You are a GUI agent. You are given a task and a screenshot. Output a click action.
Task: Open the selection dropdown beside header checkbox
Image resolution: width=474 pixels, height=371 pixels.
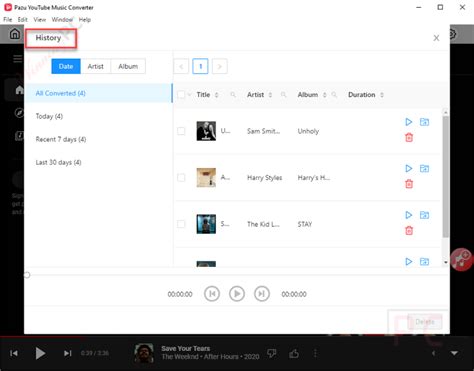(189, 95)
